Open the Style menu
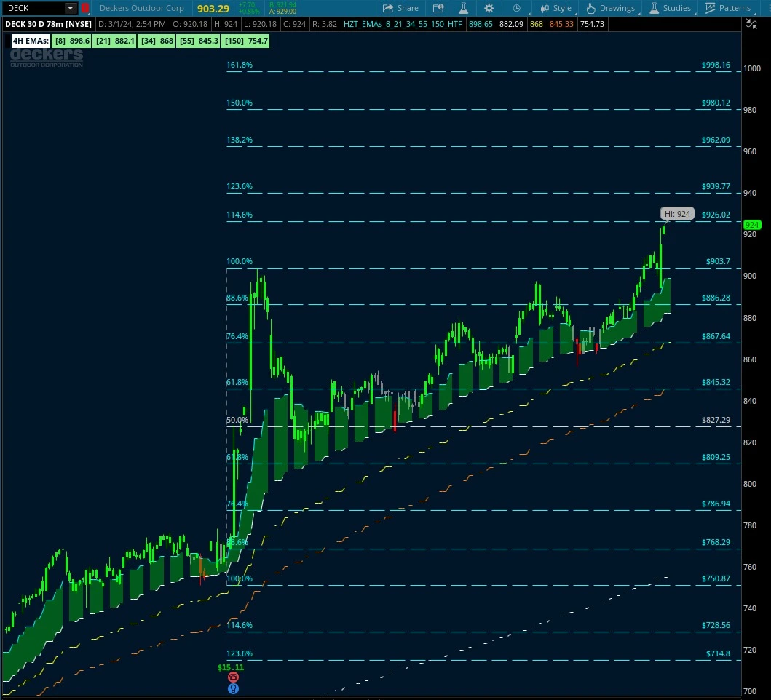Screen dimensions: 771x700 tap(555, 8)
